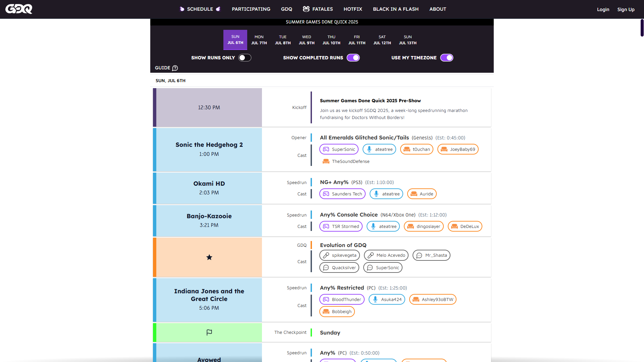Click the SuperSonic chip in Evolution of GDQ
644x362 pixels.
point(383,267)
